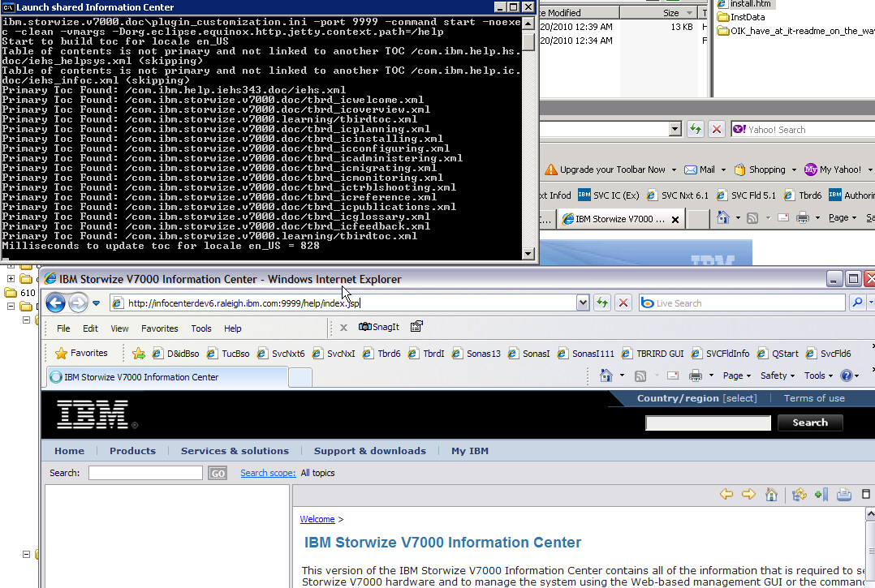Image resolution: width=875 pixels, height=588 pixels.
Task: Open the SvcNxt6 favorites link
Action: point(281,354)
